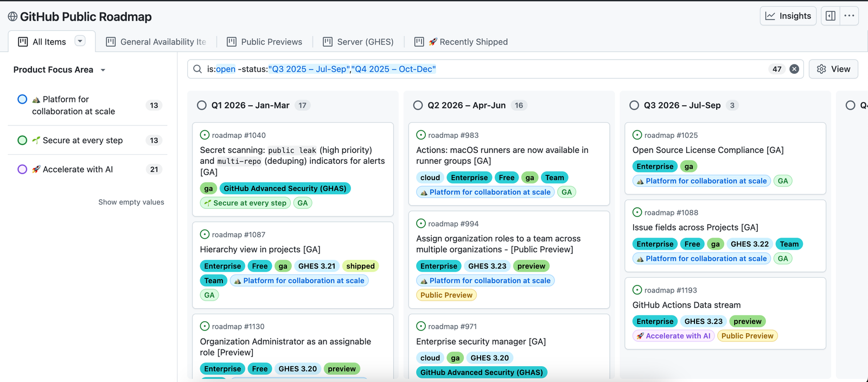Click open-issue icon on roadmap #1040

click(205, 135)
